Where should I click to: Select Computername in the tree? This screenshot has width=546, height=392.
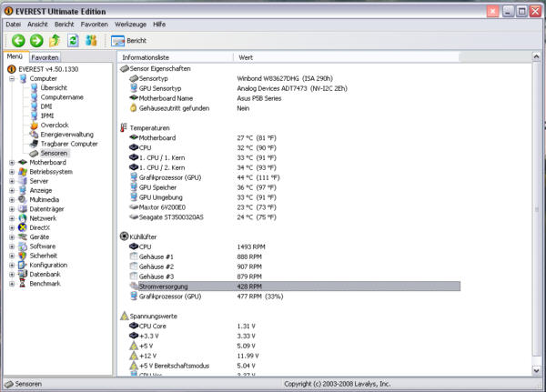coord(62,97)
